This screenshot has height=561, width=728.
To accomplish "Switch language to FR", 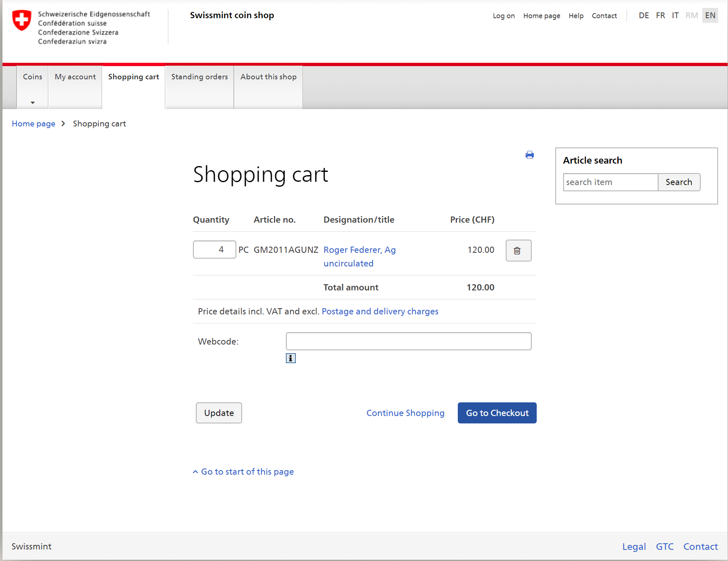I will (660, 16).
